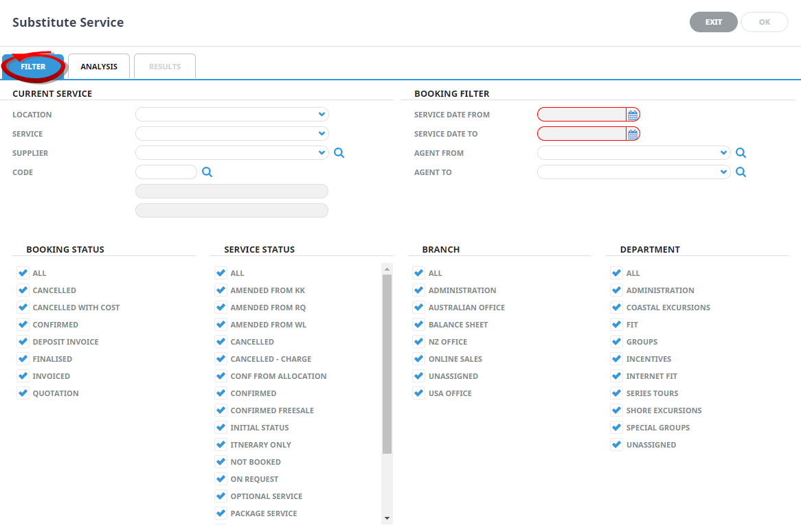801x532 pixels.
Task: Toggle Amended From WL checkbox
Action: click(x=221, y=324)
